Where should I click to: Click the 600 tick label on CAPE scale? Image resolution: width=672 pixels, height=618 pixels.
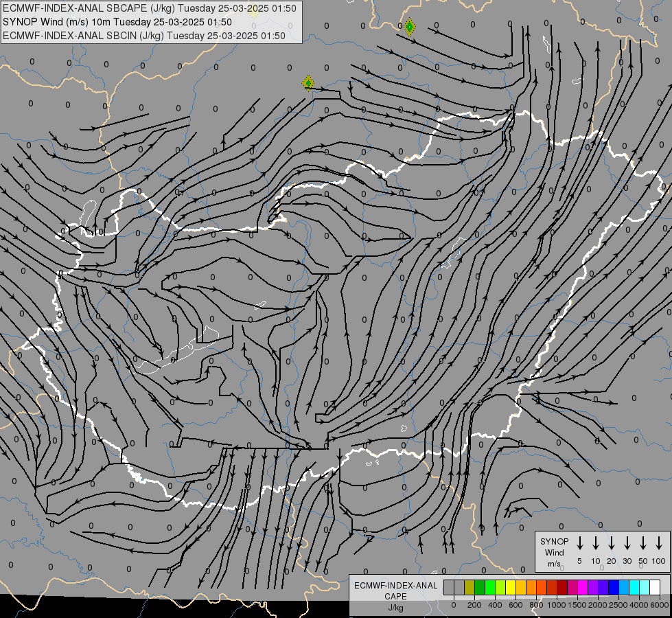(515, 605)
